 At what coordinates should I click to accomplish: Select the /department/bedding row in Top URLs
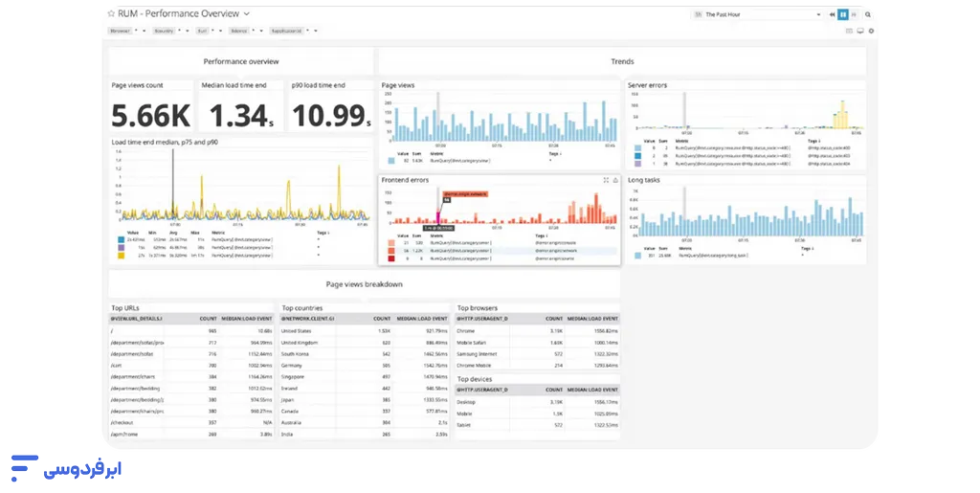191,389
